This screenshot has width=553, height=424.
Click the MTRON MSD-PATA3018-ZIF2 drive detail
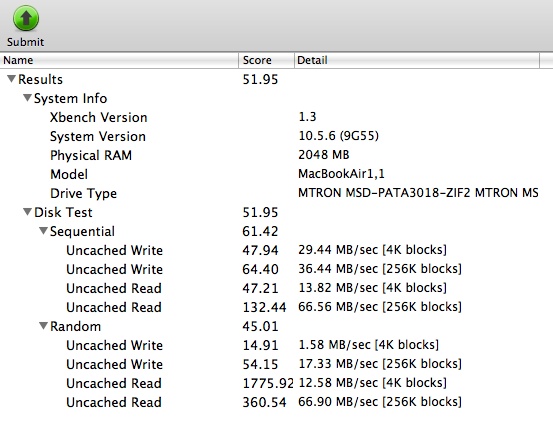[x=418, y=193]
